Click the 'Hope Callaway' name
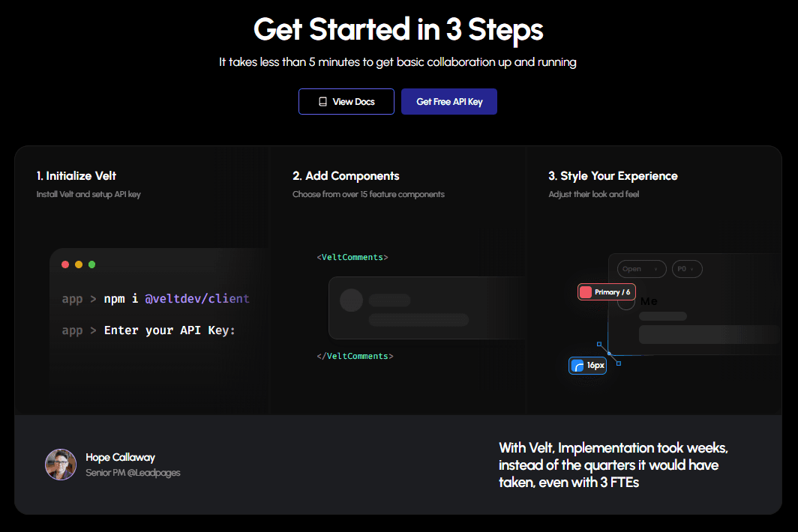798x532 pixels. click(x=120, y=457)
